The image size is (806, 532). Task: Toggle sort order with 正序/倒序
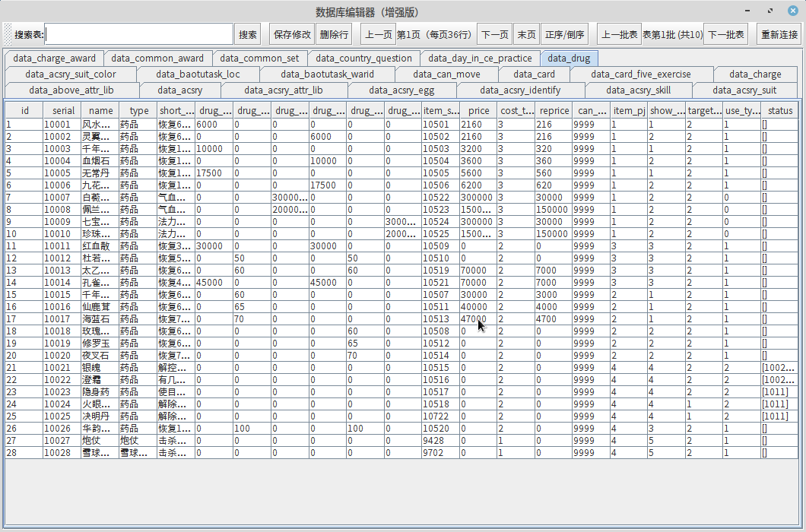click(564, 34)
